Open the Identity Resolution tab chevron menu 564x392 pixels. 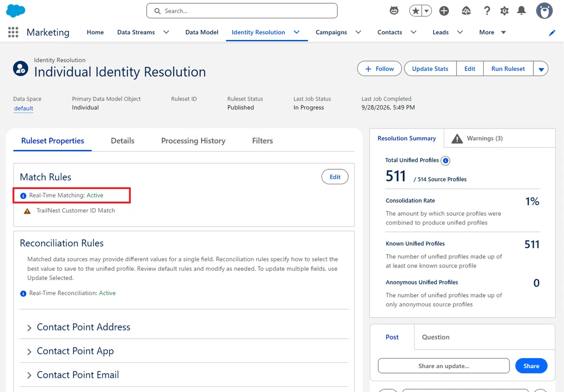pyautogui.click(x=297, y=32)
